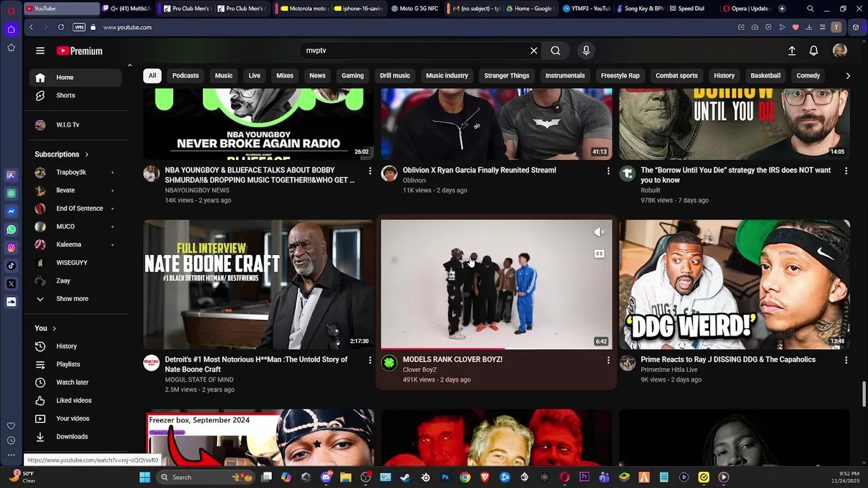
Task: Open the notifications bell
Action: tap(814, 51)
